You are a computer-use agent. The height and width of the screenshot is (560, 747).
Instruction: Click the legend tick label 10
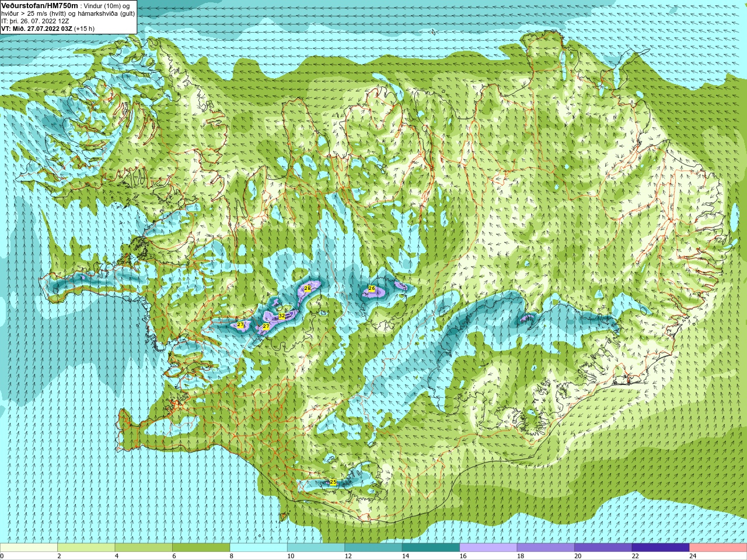click(x=291, y=556)
